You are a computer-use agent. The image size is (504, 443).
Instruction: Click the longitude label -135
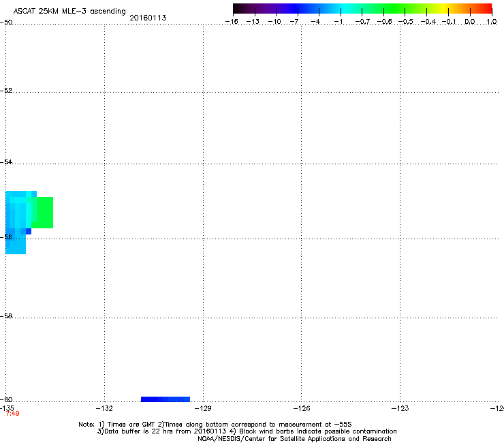7,408
